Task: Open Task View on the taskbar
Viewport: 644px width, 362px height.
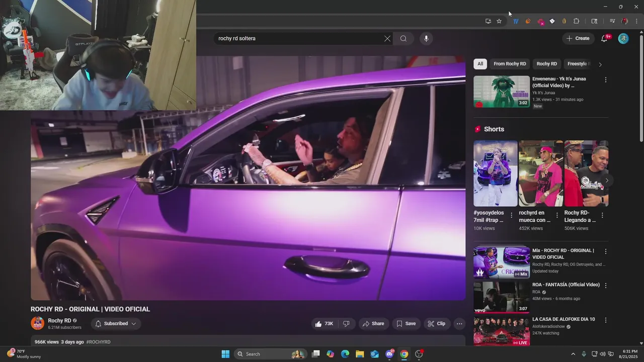Action: pos(315,354)
